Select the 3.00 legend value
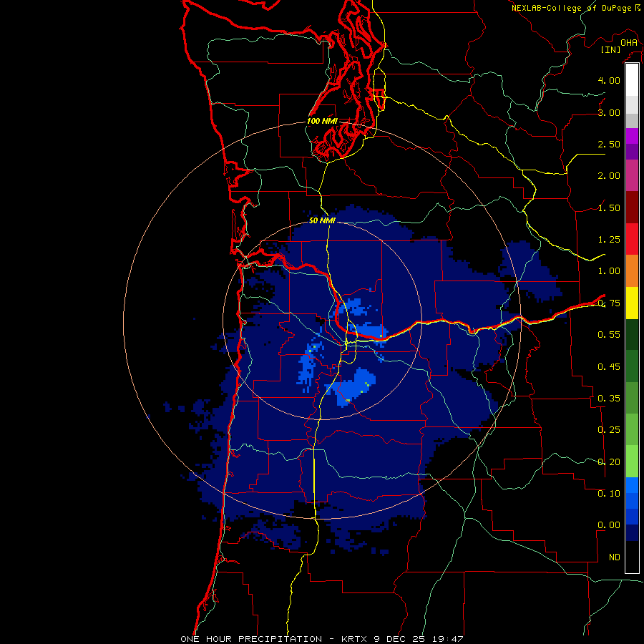This screenshot has width=644, height=644. coord(609,112)
